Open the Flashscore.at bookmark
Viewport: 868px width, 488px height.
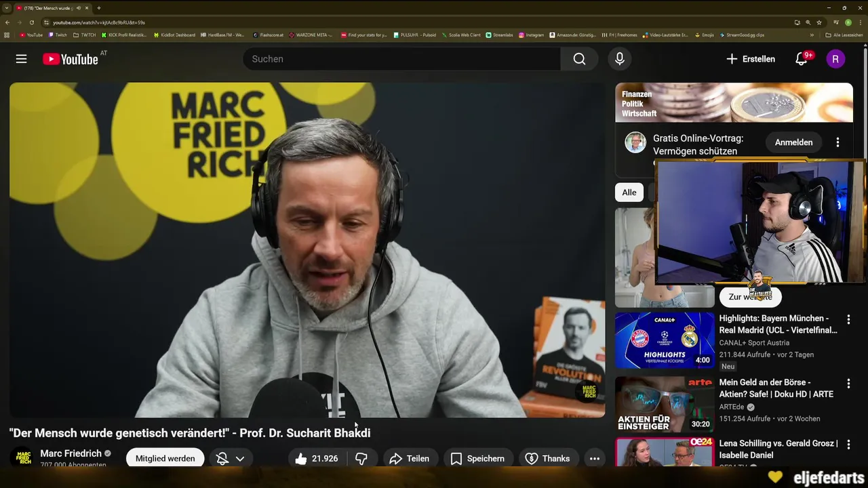(x=268, y=35)
